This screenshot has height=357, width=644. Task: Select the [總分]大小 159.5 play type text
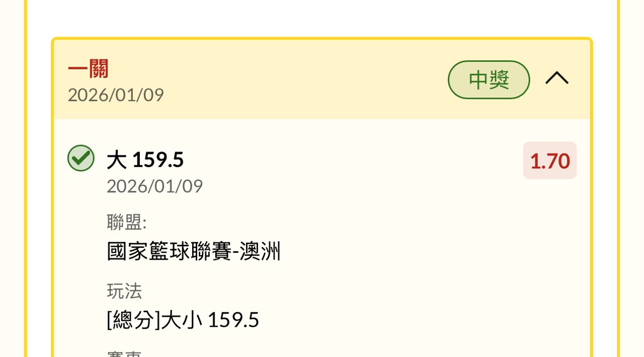[183, 320]
